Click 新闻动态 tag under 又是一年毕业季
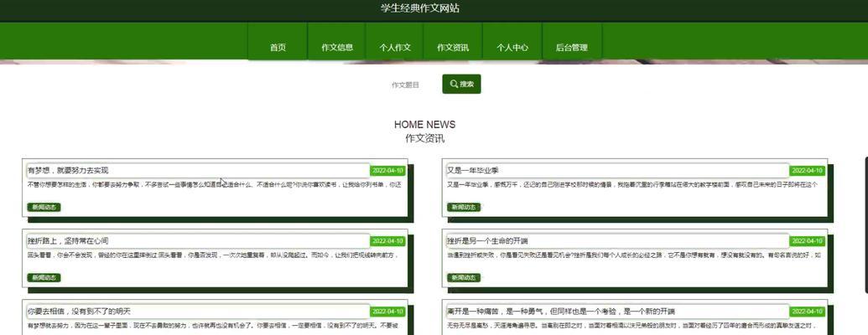 [x=464, y=208]
